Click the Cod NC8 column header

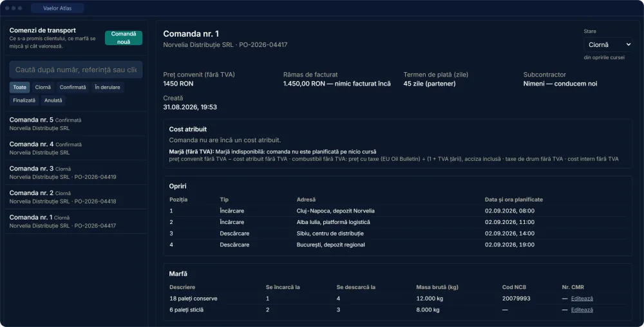[x=514, y=287]
